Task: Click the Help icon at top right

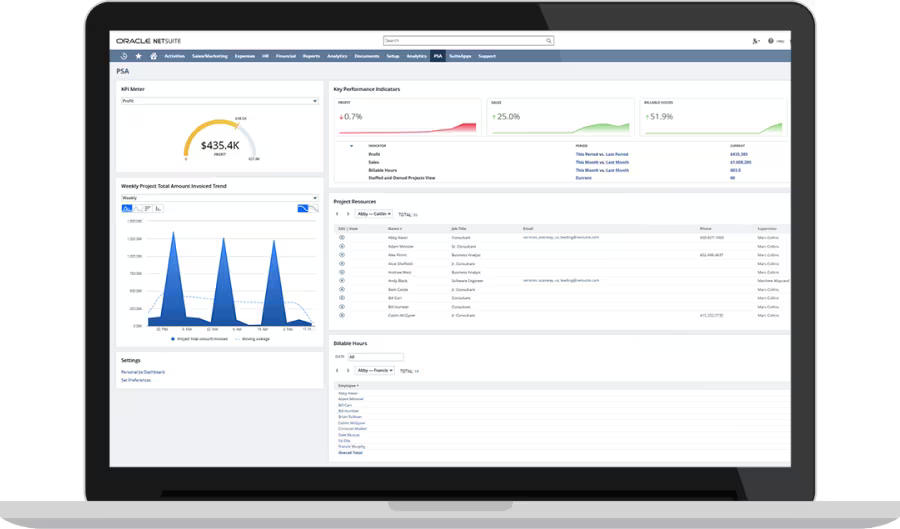Action: (x=771, y=41)
